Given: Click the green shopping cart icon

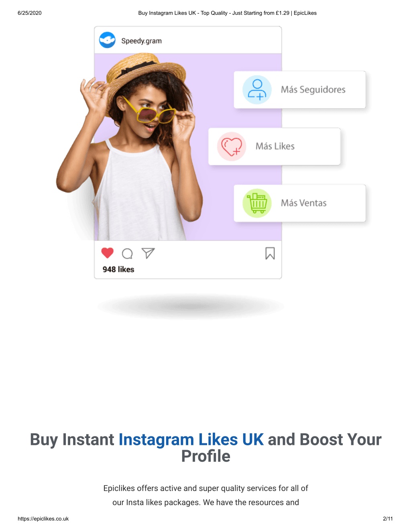Looking at the screenshot, I should [257, 203].
